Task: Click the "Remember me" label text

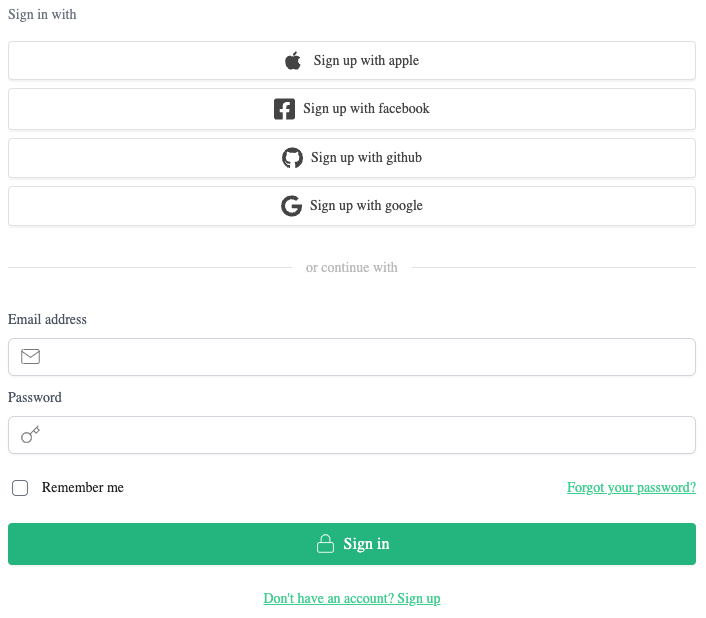Action: tap(83, 488)
